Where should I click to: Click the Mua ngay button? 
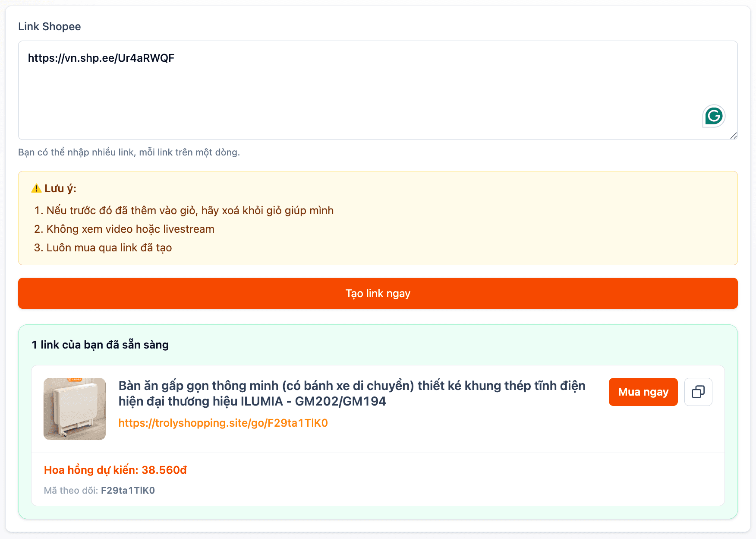[x=643, y=392]
